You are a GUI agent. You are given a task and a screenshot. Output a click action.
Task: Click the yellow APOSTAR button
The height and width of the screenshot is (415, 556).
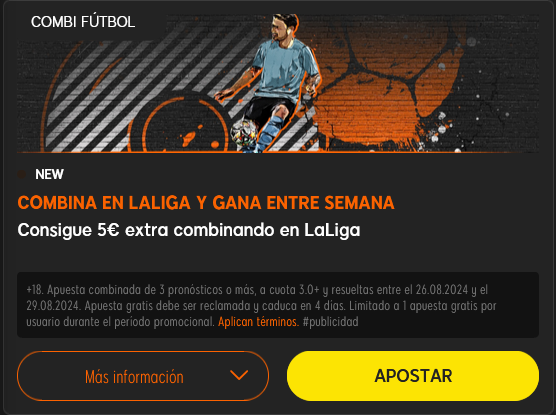413,376
